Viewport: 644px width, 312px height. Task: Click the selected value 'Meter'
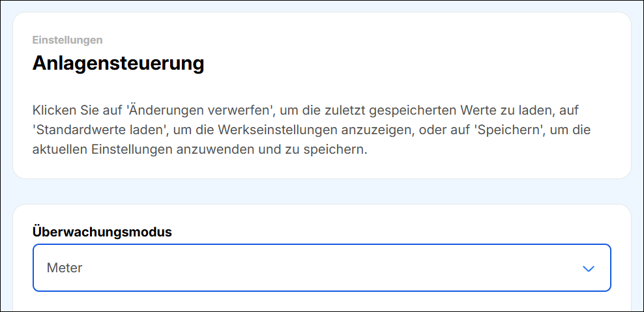coord(65,268)
